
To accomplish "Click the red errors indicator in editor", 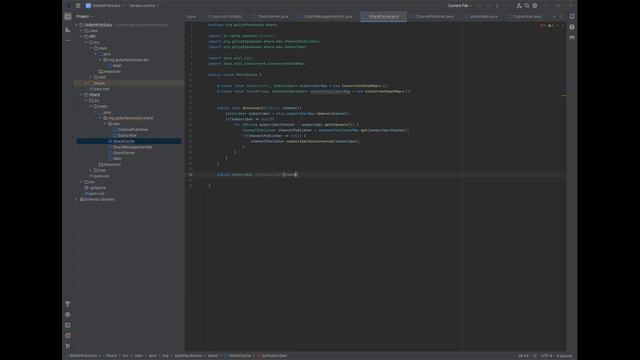I will [542, 25].
